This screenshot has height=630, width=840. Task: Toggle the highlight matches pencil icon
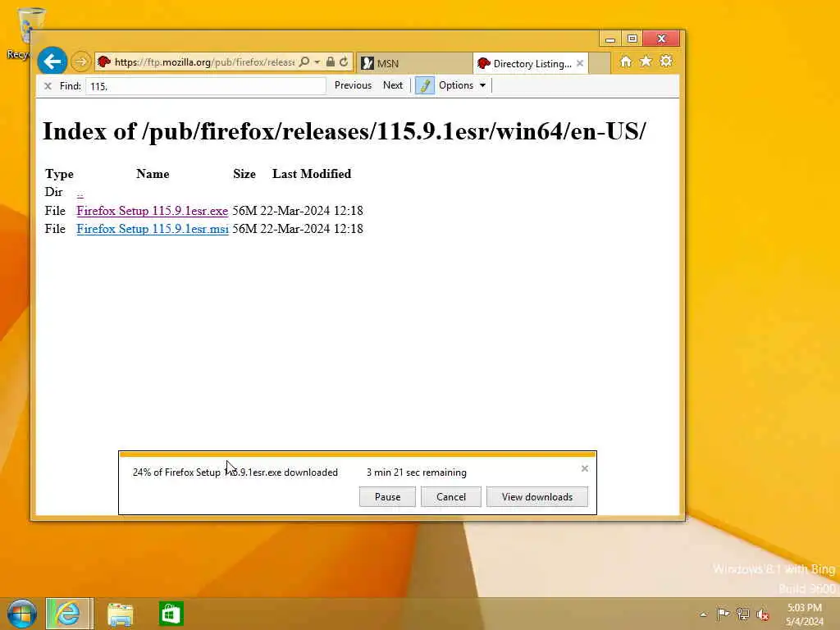pos(424,85)
